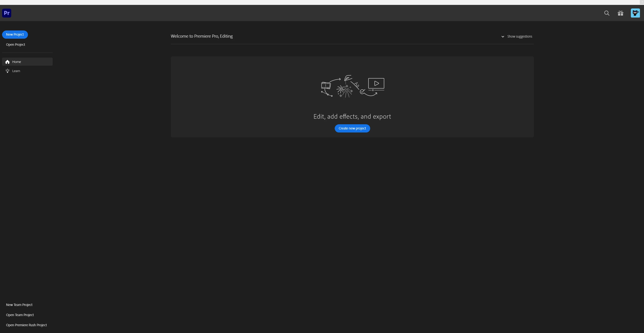Screen dimensions: 644x333
Task: Click Create new project button
Action: click(352, 128)
